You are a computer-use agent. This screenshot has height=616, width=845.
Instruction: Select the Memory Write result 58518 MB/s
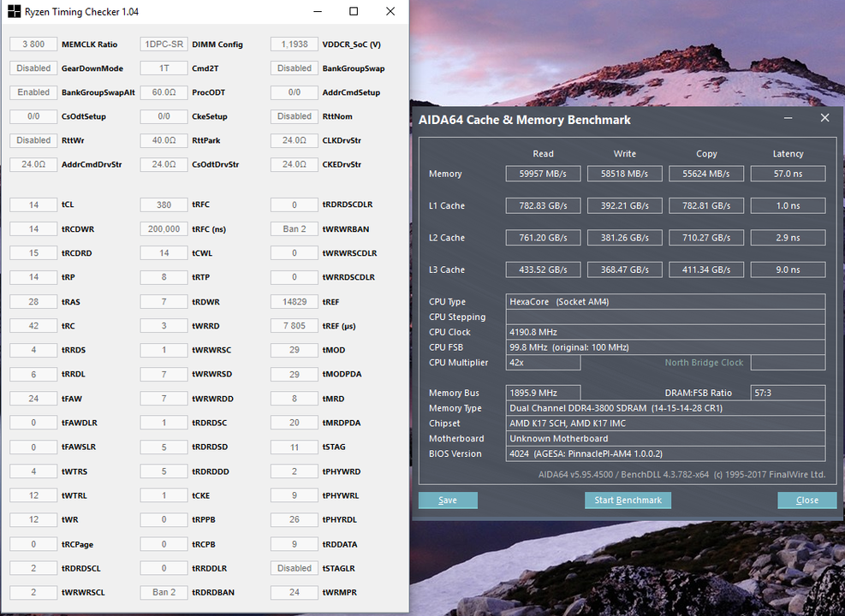click(625, 174)
